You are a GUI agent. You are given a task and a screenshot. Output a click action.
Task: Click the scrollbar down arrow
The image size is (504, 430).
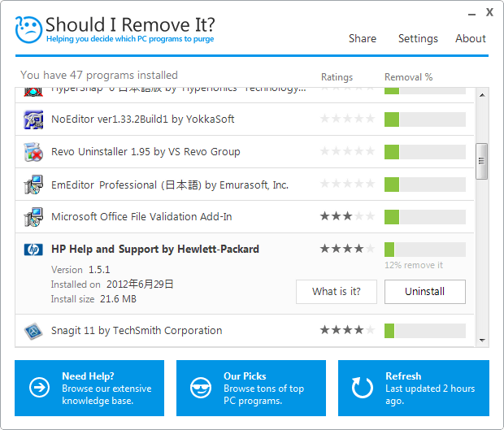[482, 341]
